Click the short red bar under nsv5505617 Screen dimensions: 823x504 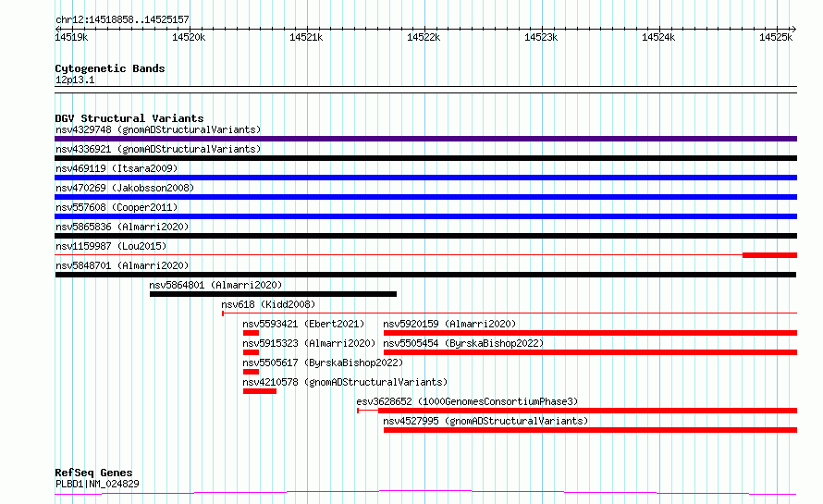251,372
